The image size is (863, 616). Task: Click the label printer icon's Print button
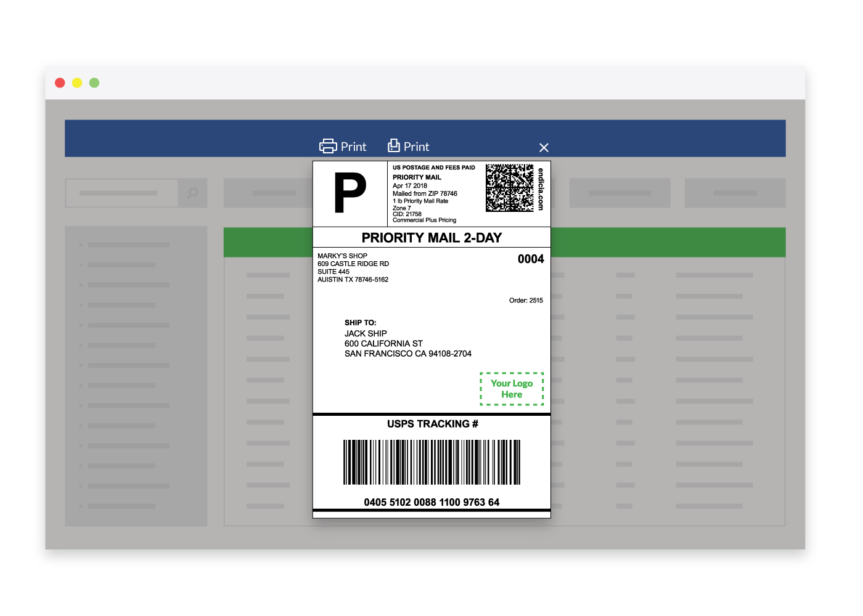[x=408, y=147]
